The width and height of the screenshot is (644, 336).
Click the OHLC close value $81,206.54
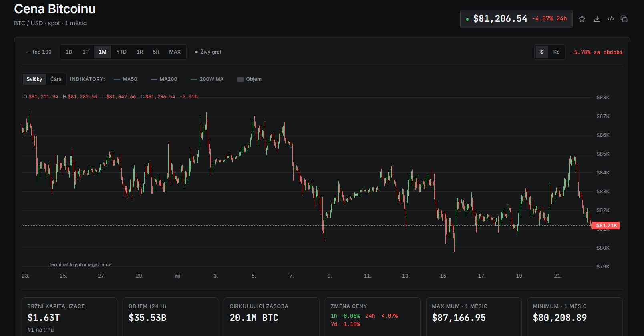point(160,97)
